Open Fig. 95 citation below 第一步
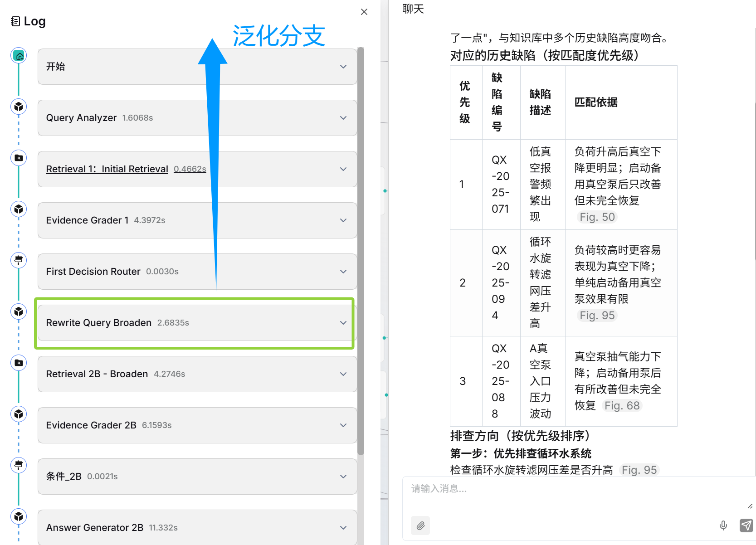The image size is (756, 545). [639, 470]
